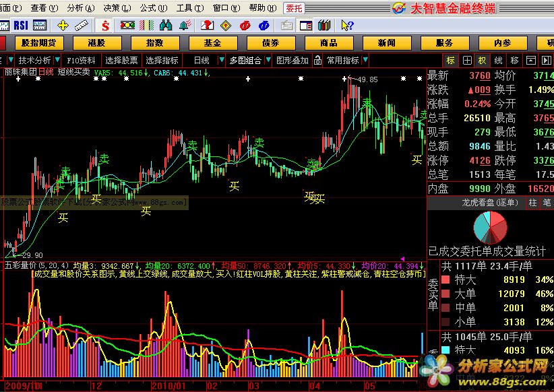Toggle the 标 mark button

(450, 61)
